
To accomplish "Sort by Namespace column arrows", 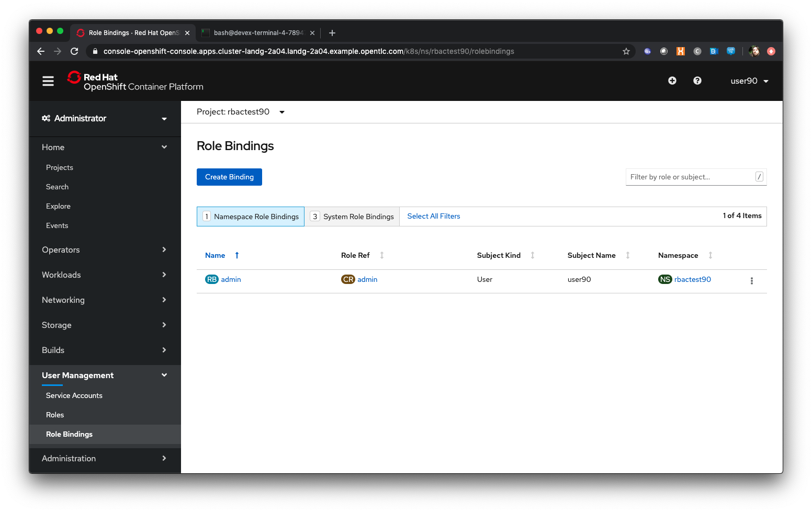I will (x=710, y=255).
